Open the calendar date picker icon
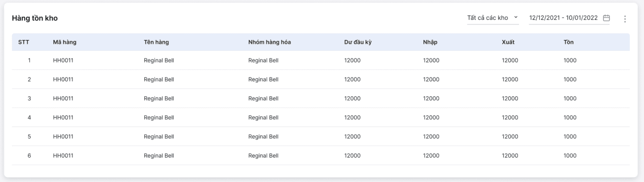This screenshot has height=182, width=644. pyautogui.click(x=606, y=18)
